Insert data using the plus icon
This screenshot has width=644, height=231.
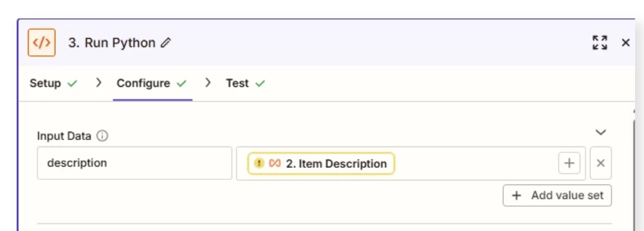(569, 163)
